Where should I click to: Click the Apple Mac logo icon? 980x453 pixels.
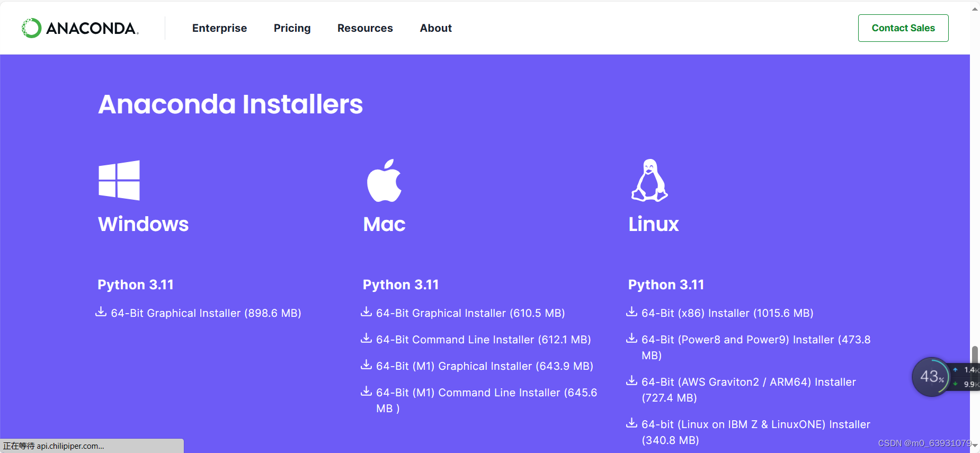coord(384,180)
